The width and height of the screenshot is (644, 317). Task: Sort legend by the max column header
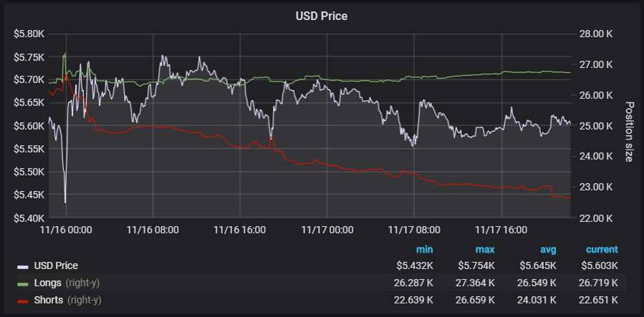(485, 250)
